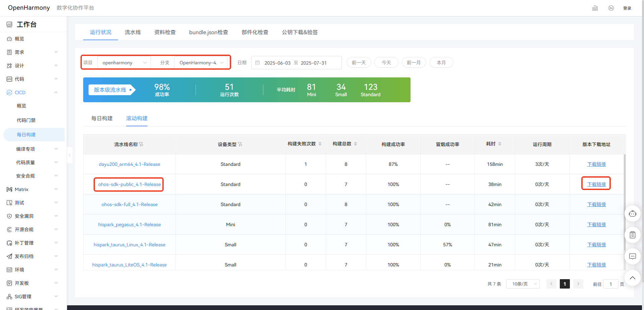The height and width of the screenshot is (310, 644).
Task: Collapse the CICD sidebar menu
Action: coord(56,92)
